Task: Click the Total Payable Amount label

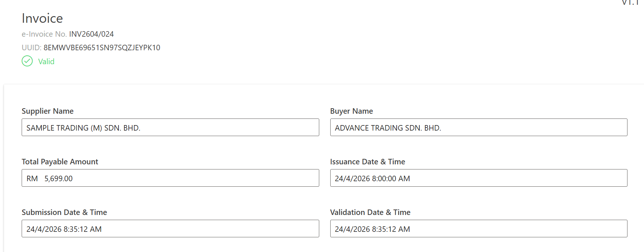Action: tap(60, 162)
